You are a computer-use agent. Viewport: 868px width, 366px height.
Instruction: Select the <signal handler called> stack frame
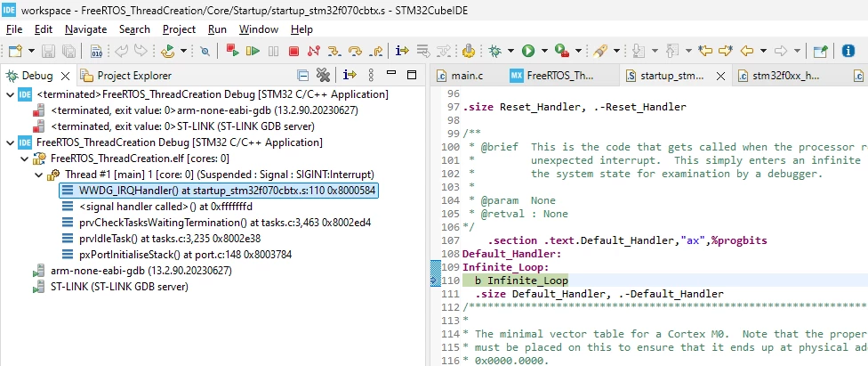tap(157, 207)
